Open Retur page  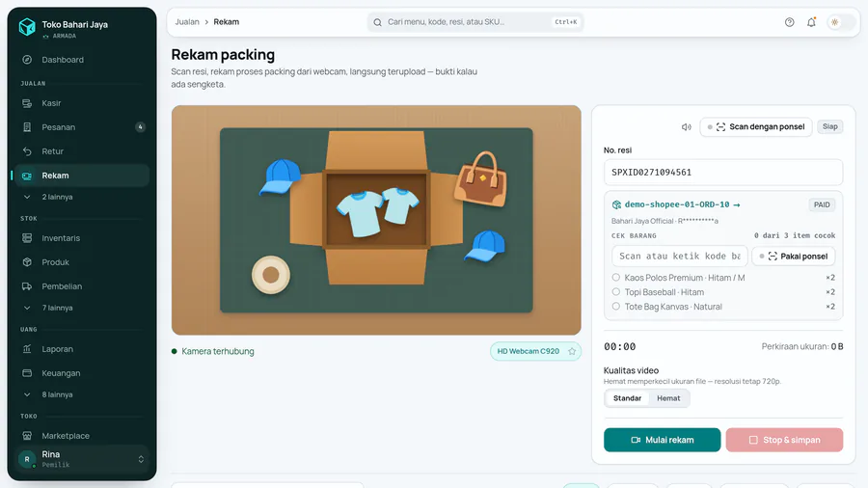click(81, 151)
